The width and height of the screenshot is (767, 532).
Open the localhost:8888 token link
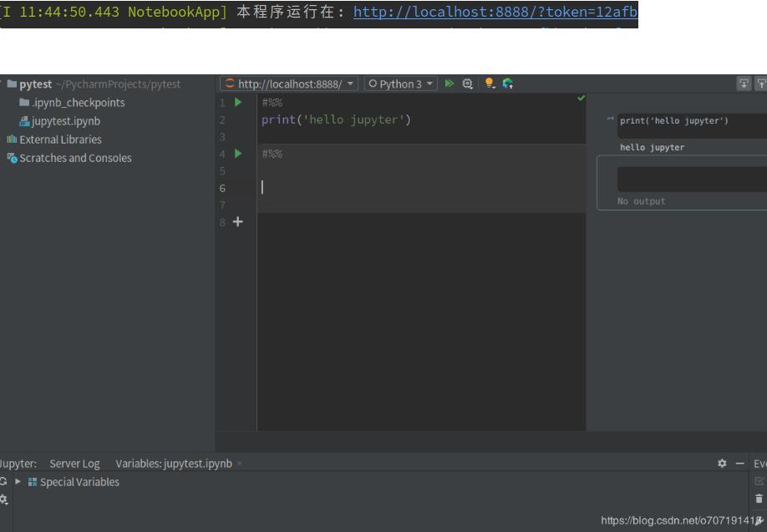coord(495,13)
